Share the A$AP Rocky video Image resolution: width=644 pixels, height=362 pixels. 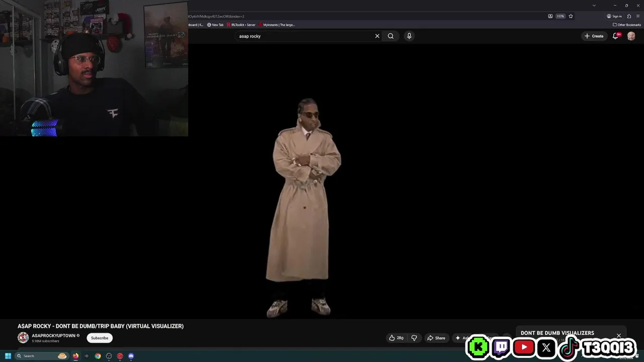coord(436,338)
